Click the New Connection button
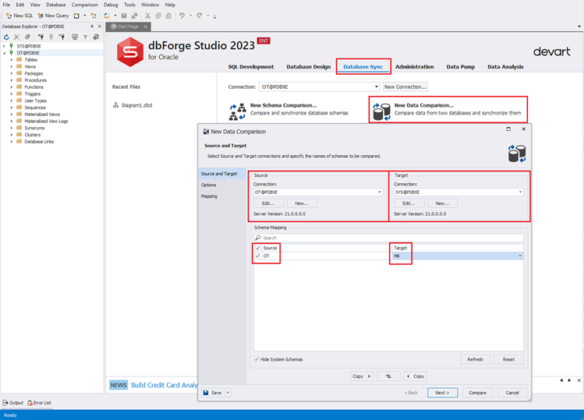Viewport: 584px width, 420px height. (405, 87)
